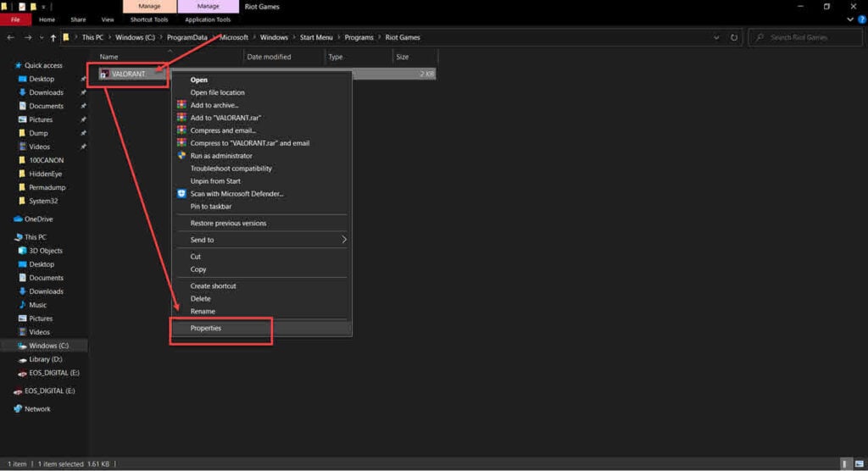This screenshot has width=868, height=471.
Task: Open pinned Dump folder
Action: [38, 133]
